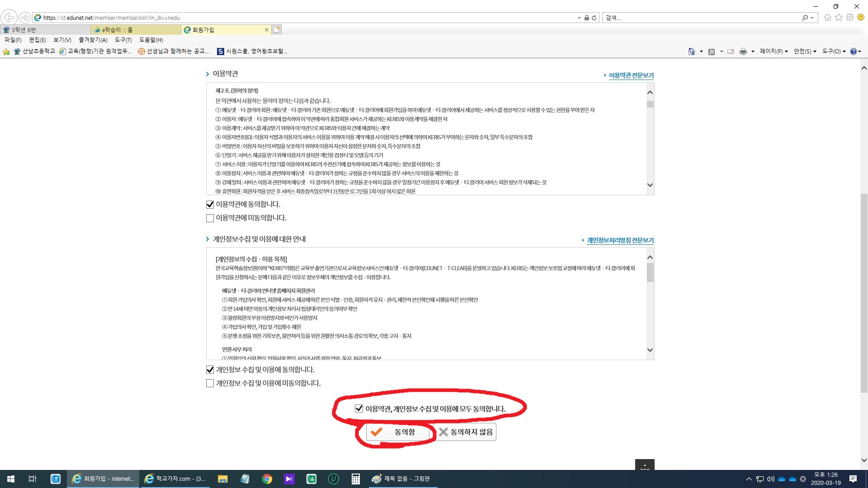The image size is (868, 488).
Task: Click the 동의함 button
Action: (397, 432)
